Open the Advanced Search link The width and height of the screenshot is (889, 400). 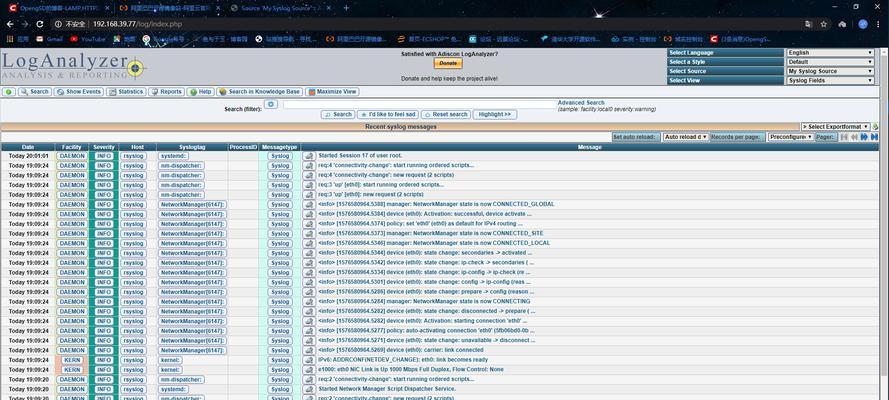pos(581,103)
